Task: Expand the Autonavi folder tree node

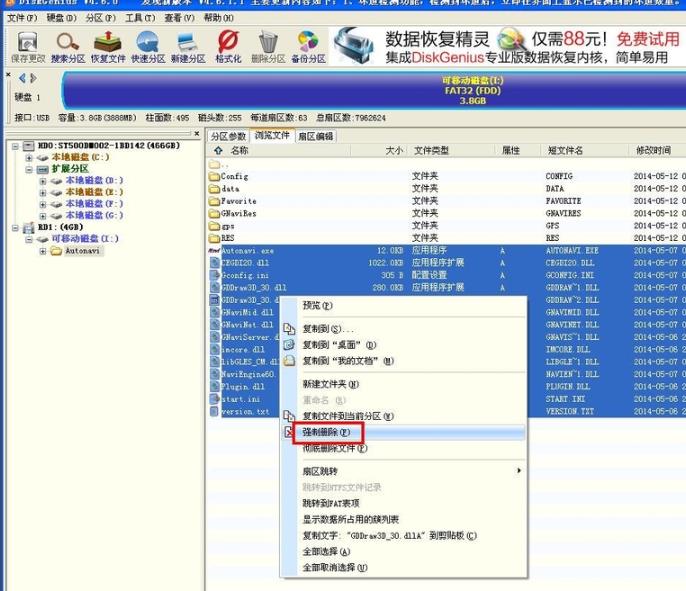Action: tap(43, 251)
